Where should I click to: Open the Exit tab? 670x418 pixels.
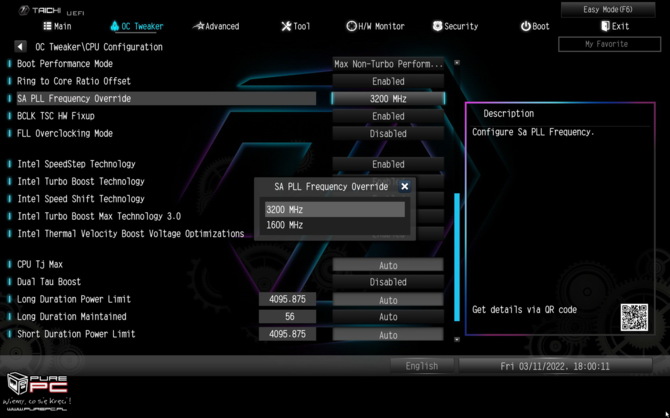click(615, 26)
